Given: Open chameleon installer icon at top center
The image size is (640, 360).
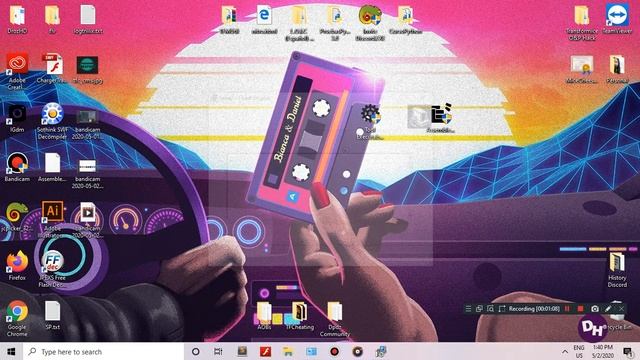Looking at the screenshot, I should coord(370,22).
